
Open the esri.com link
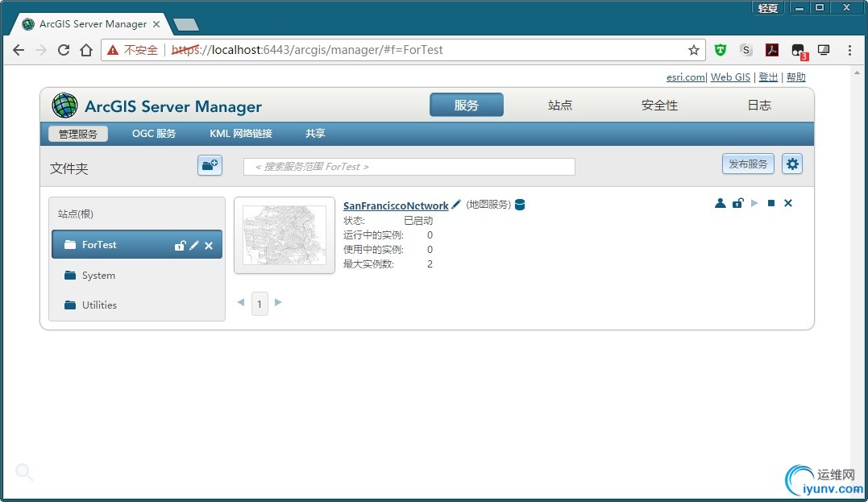685,77
